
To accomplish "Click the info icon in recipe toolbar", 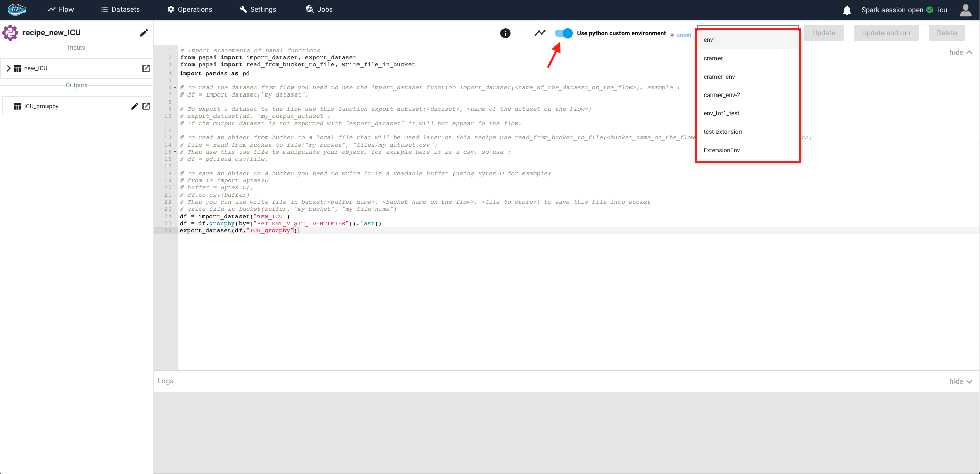I will 505,33.
